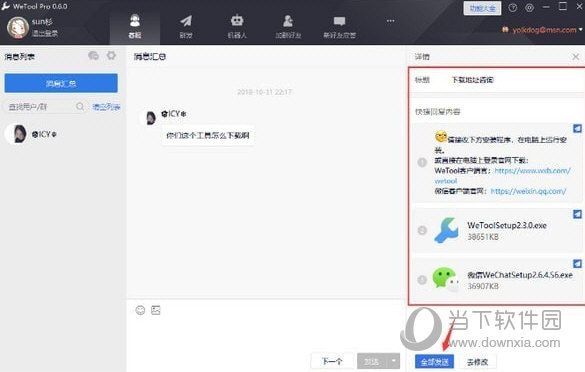Click the WeTool wrench logo in title bar
585x372 pixels.
tap(5, 6)
